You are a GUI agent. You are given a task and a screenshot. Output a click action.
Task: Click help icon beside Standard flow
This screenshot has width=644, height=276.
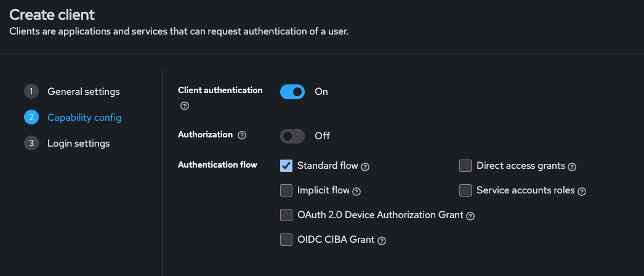tap(365, 167)
